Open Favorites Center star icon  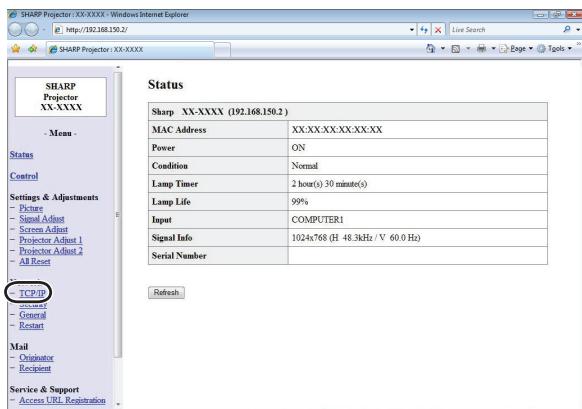16,49
